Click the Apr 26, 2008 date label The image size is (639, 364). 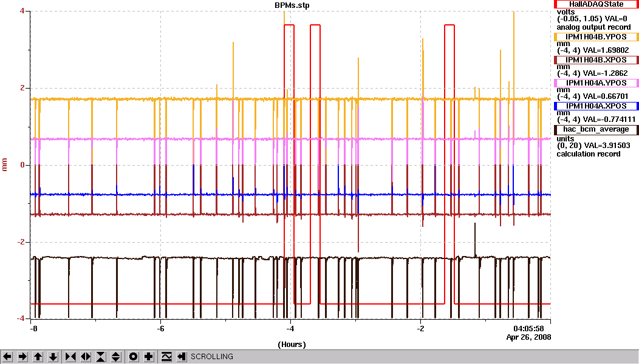[x=528, y=337]
